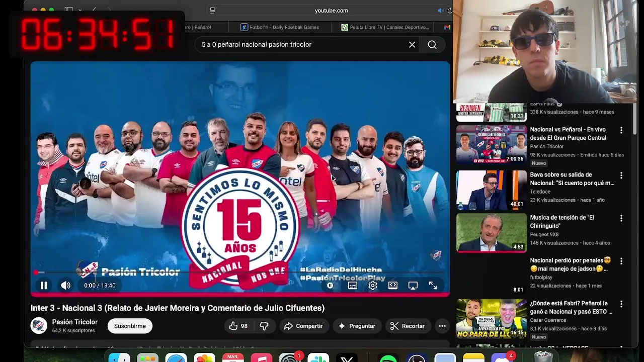Screen dimensions: 644x362
Task: Click the video title Inter 3 - Nacional 3
Action: pos(178,308)
